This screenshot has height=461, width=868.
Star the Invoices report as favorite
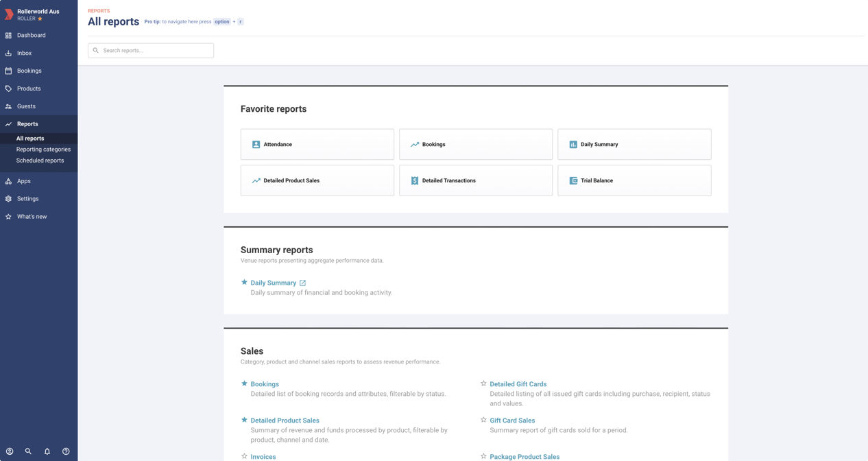(x=243, y=457)
